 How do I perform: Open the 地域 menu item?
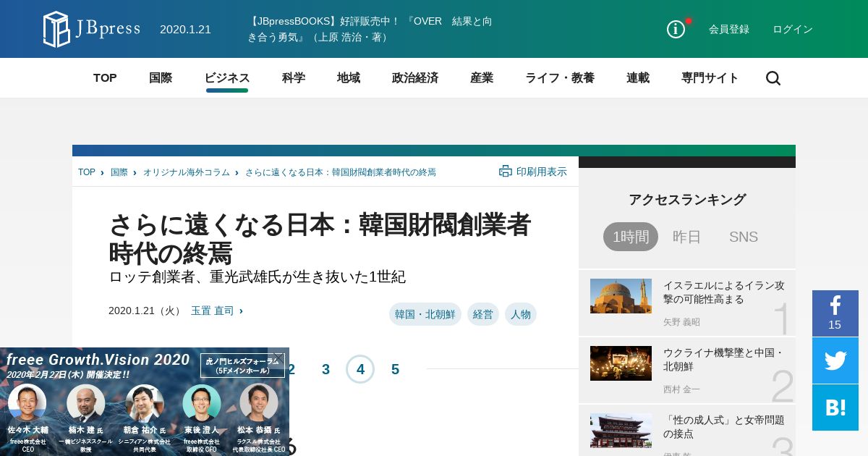tap(349, 78)
